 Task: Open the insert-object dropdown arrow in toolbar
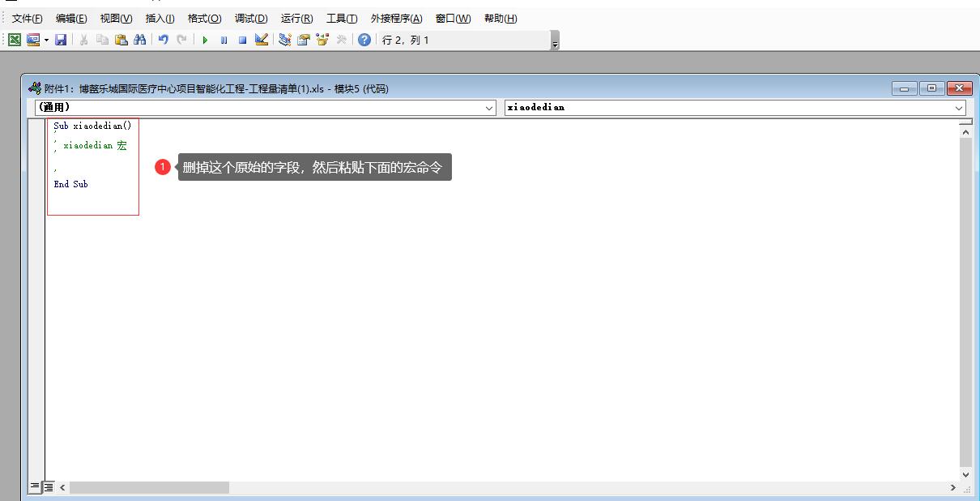46,40
